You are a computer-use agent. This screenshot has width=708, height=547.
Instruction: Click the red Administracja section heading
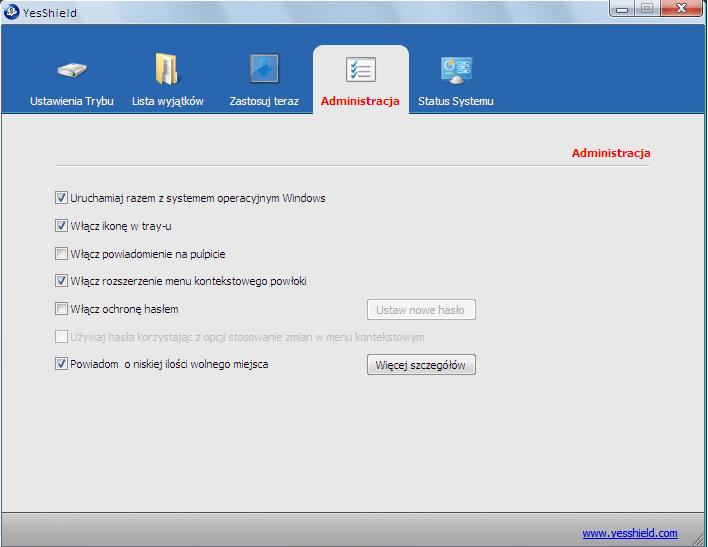(611, 153)
